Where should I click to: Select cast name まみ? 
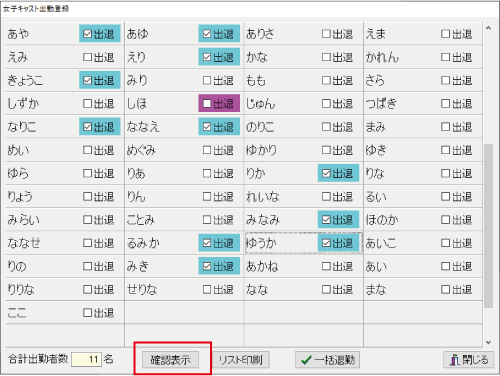(x=376, y=127)
